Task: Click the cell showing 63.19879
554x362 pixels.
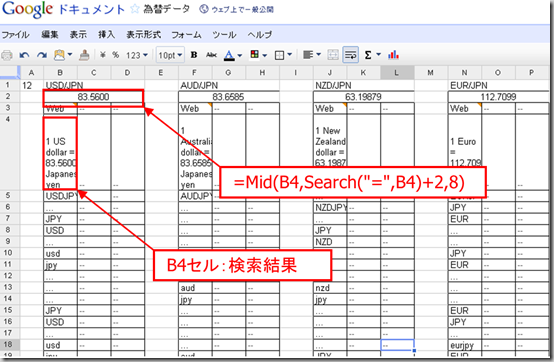Action: click(364, 97)
